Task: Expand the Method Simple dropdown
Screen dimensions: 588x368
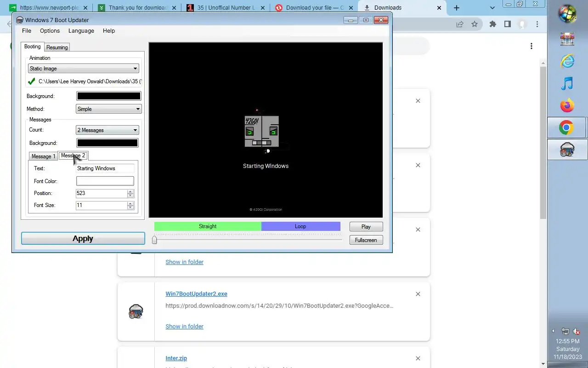Action: [x=108, y=109]
